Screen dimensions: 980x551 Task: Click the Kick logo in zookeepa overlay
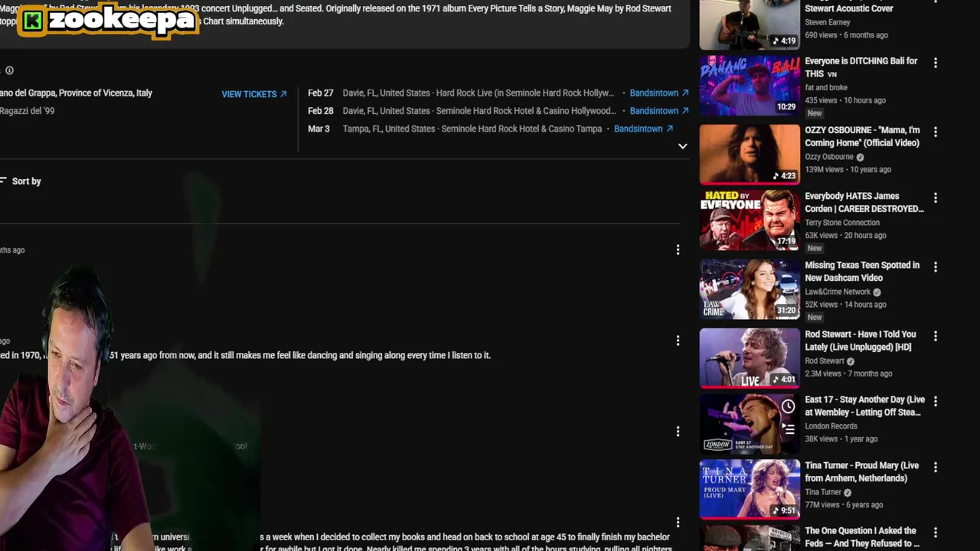[x=32, y=21]
